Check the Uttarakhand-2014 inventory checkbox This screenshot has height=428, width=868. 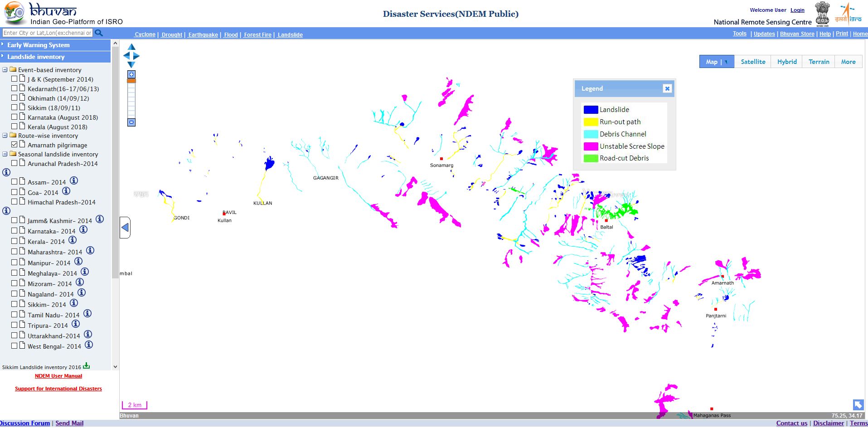click(14, 336)
